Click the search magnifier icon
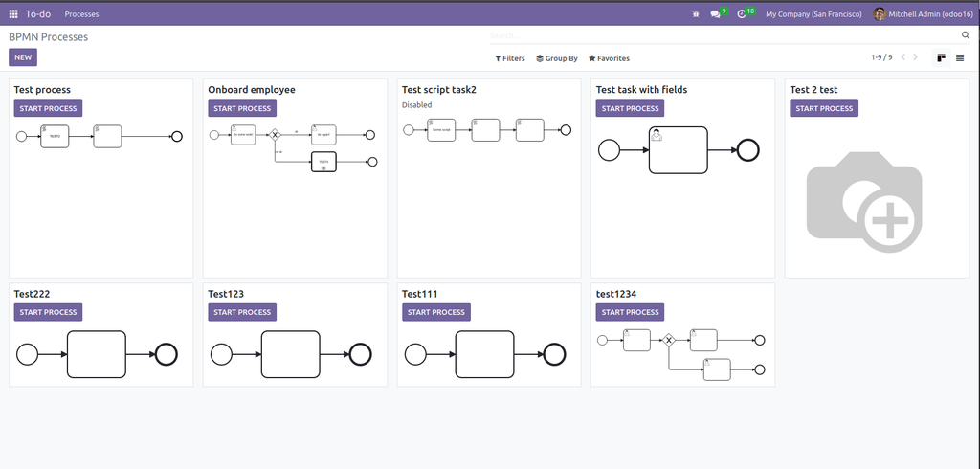Screen dimensions: 980x469 click(965, 35)
